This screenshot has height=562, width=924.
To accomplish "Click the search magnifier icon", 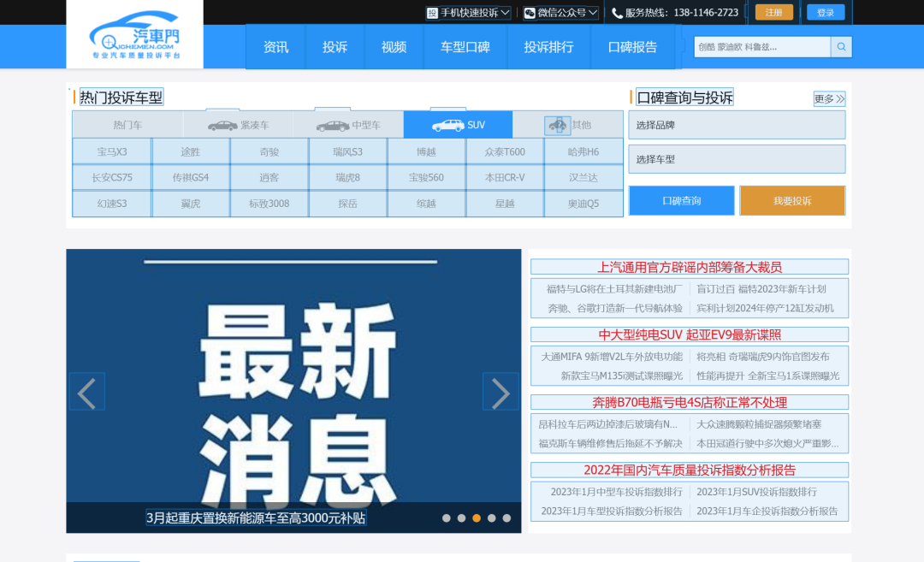I will [841, 47].
